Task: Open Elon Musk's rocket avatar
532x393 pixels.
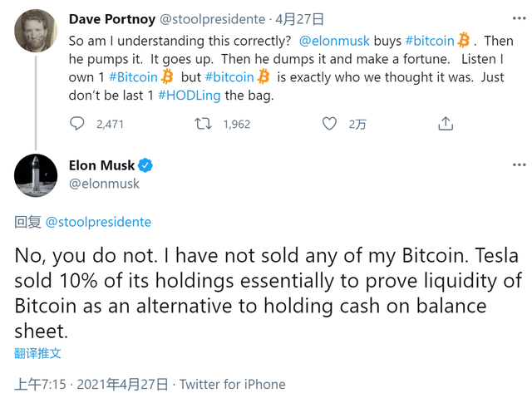Action: click(x=36, y=174)
